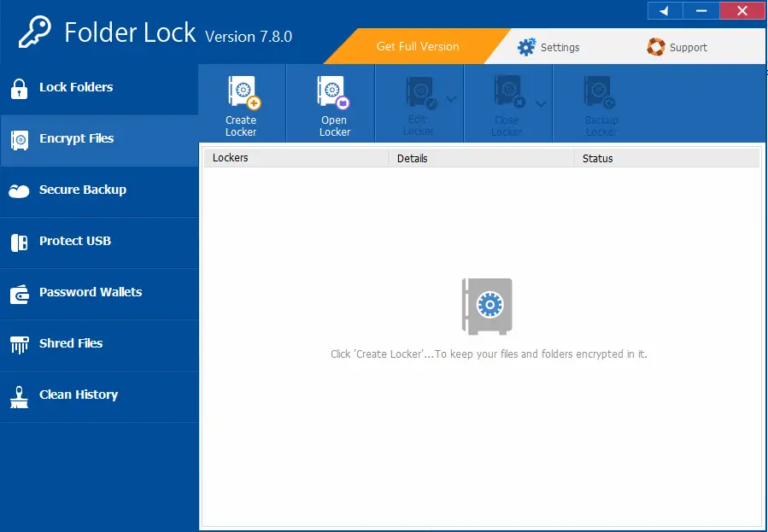This screenshot has width=768, height=532.
Task: Open the Shred Files section
Action: pyautogui.click(x=99, y=346)
